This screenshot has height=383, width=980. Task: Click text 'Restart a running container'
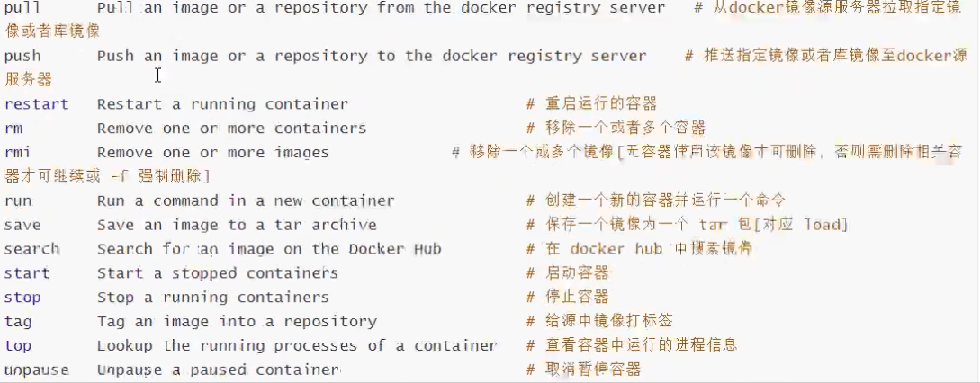(222, 103)
